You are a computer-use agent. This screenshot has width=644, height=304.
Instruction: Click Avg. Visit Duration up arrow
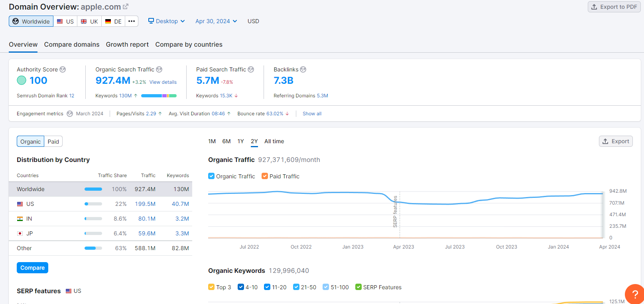[x=229, y=114]
